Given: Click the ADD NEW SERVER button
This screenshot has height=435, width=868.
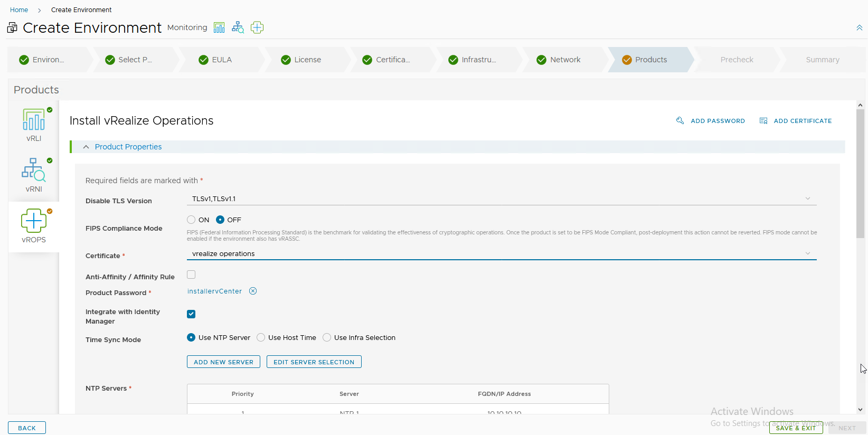Looking at the screenshot, I should (223, 362).
